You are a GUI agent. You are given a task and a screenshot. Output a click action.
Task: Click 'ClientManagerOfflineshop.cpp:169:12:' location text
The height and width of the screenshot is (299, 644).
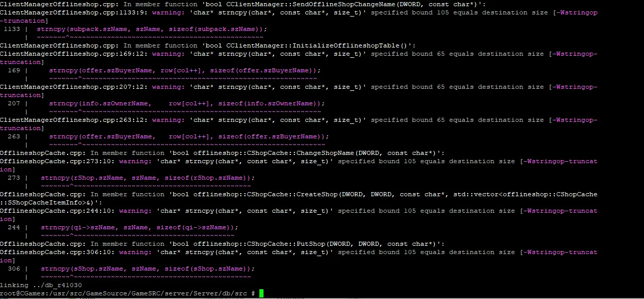(74, 54)
